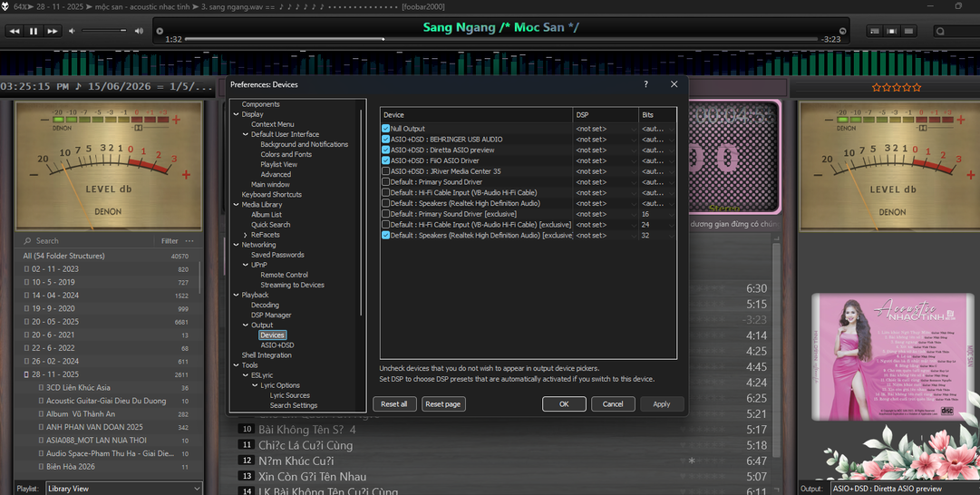Skip to the previous track
980x495 pixels.
point(15,31)
